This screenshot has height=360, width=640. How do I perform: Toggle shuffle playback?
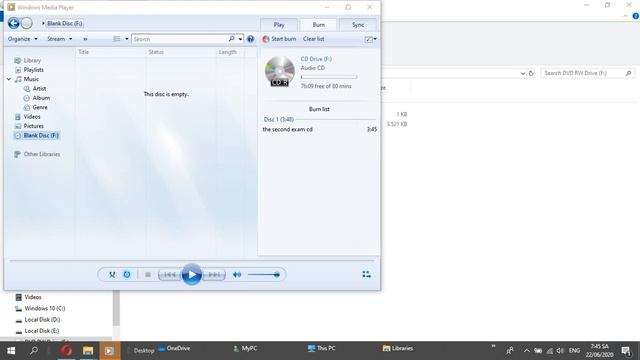[112, 275]
